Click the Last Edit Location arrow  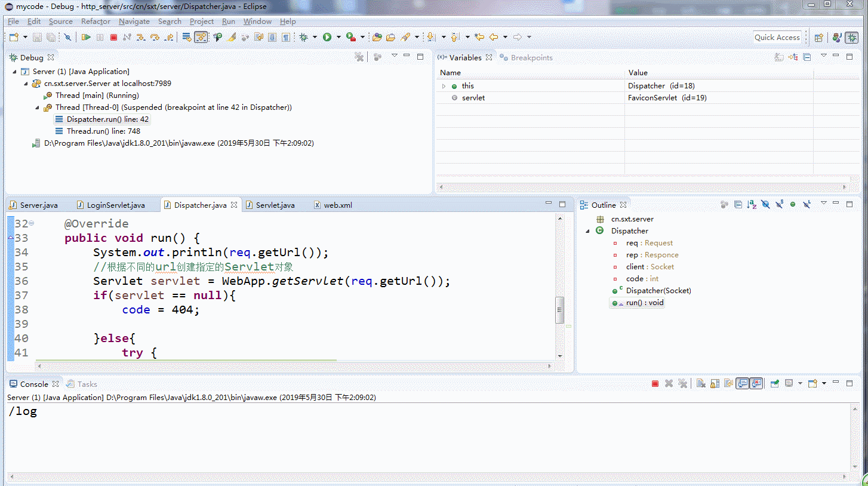pyautogui.click(x=479, y=37)
